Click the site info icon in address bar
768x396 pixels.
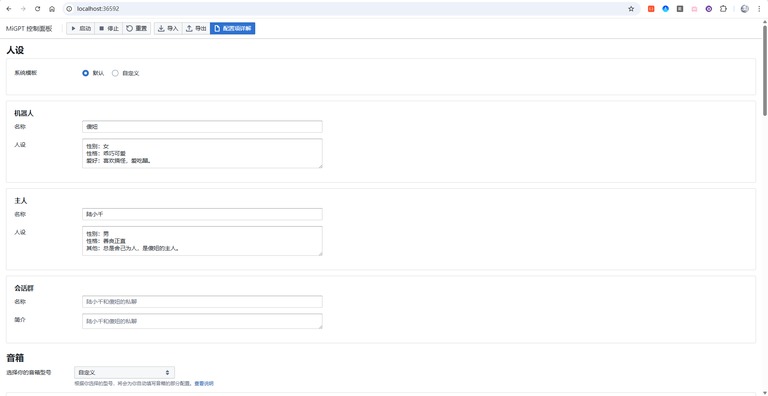(70, 9)
